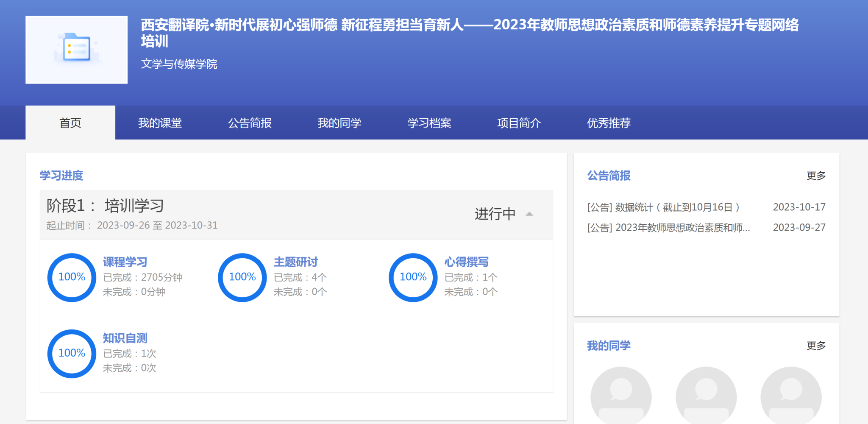Click the date 2023-09-27
The width and height of the screenshot is (868, 424).
click(799, 227)
